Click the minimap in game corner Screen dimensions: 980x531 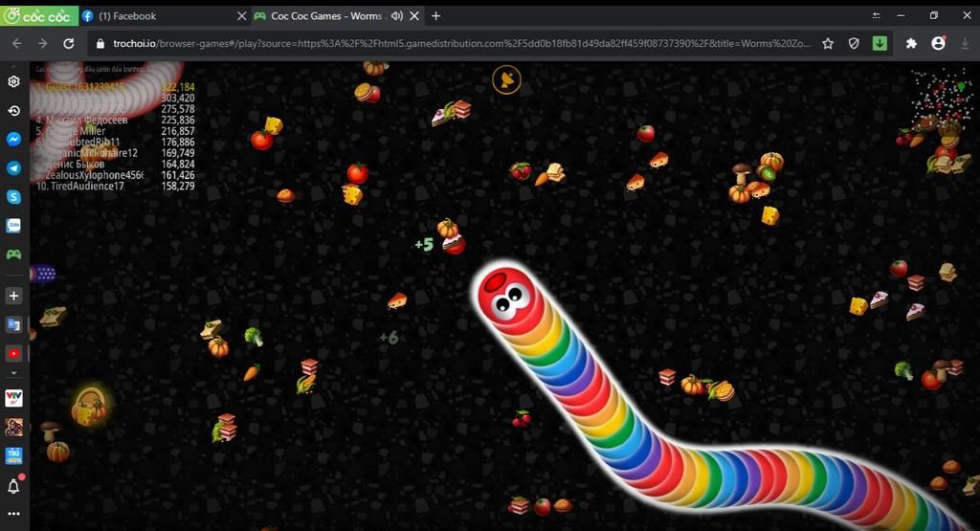tap(942, 99)
